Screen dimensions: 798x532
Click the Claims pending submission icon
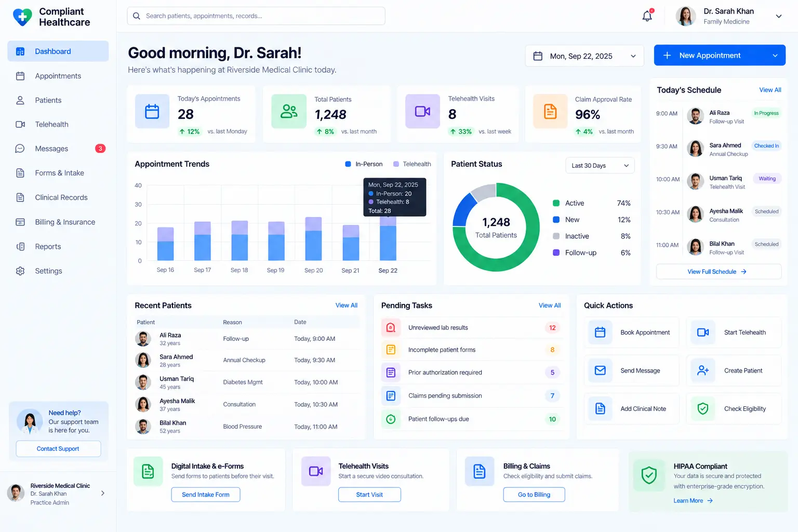coord(391,396)
